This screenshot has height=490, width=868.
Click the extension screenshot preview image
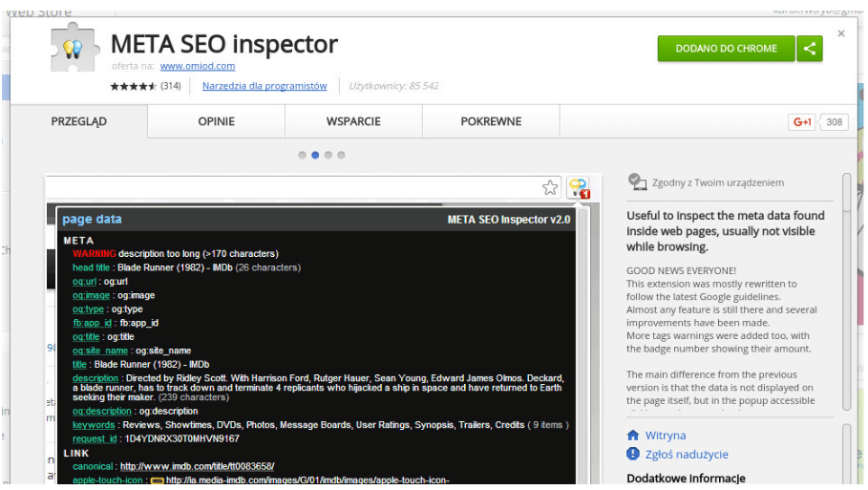tap(324, 330)
